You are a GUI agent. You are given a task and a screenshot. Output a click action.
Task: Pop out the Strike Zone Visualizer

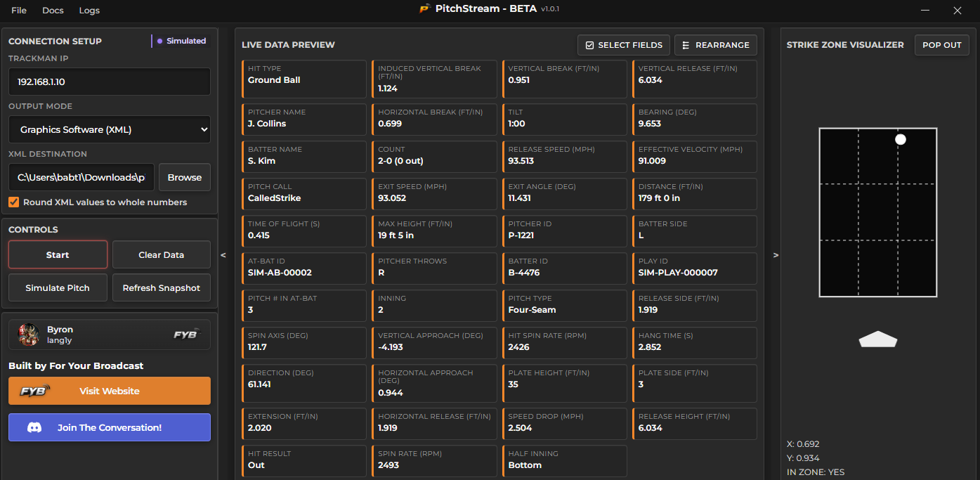pos(942,45)
